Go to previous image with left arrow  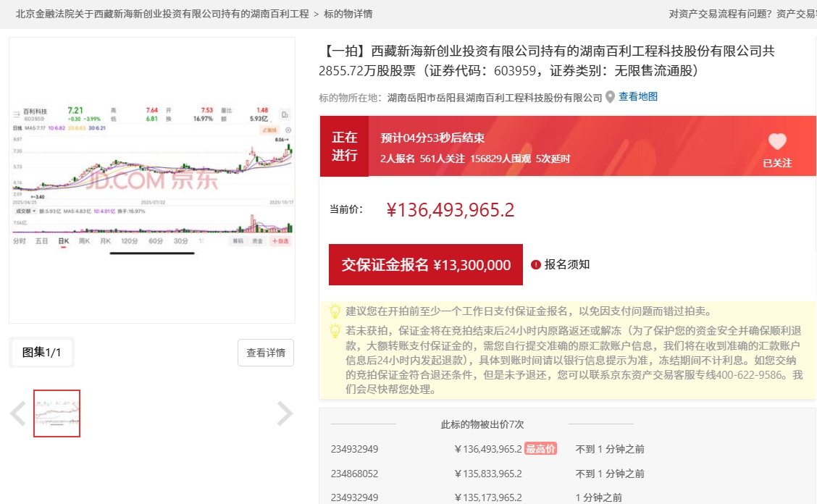click(x=17, y=413)
